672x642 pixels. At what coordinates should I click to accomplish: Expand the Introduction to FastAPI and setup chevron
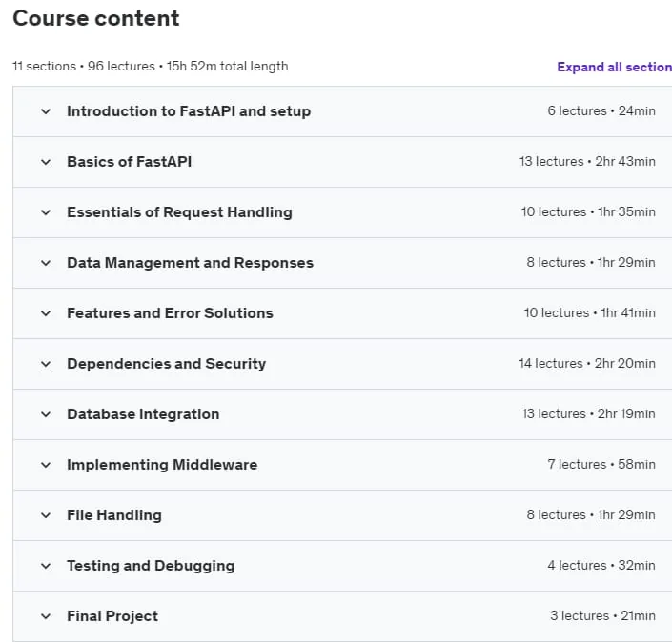(x=46, y=111)
